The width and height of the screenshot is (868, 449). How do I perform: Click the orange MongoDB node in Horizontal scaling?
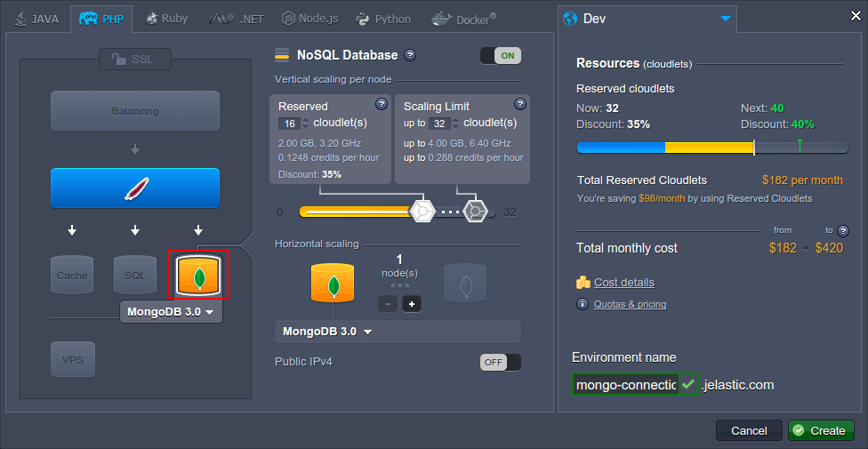click(x=333, y=283)
